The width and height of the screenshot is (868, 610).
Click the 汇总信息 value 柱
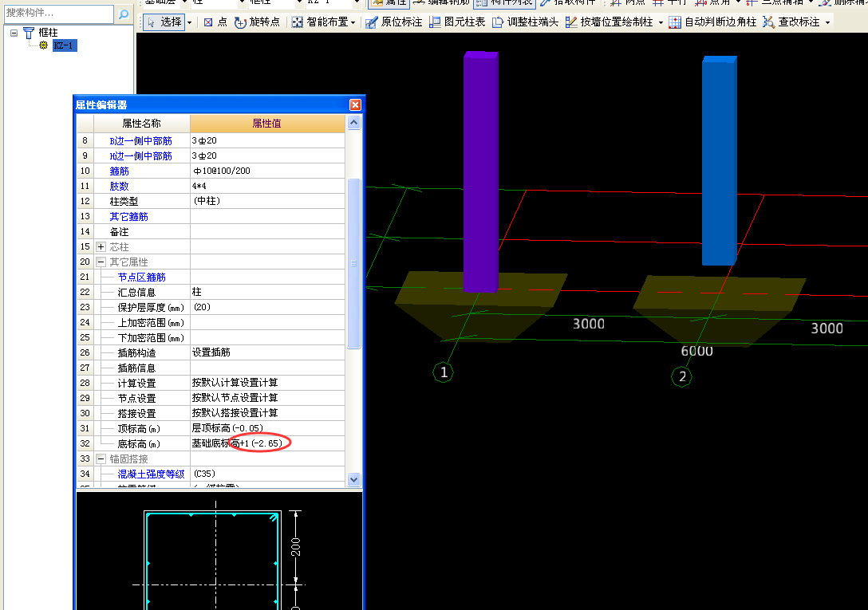267,293
